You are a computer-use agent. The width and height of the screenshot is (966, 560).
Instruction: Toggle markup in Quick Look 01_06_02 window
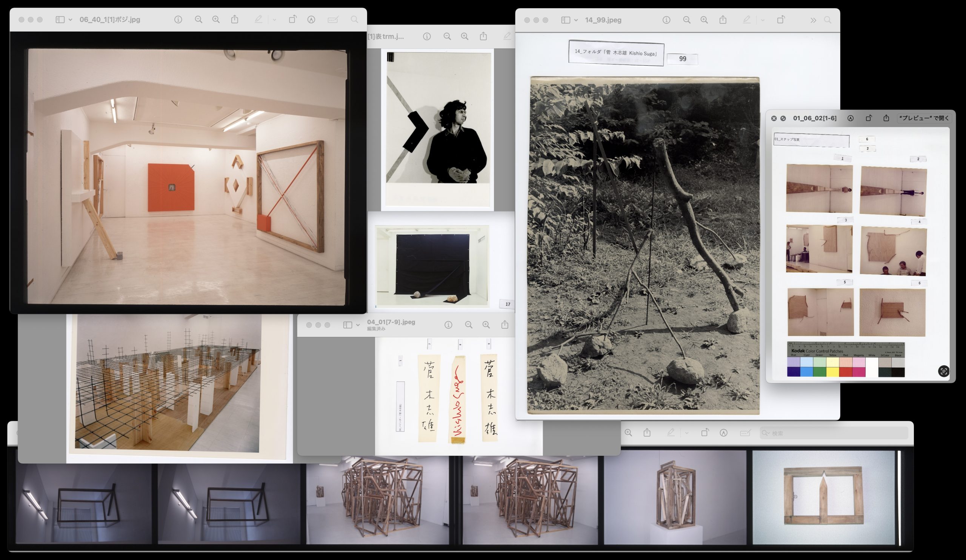tap(850, 118)
